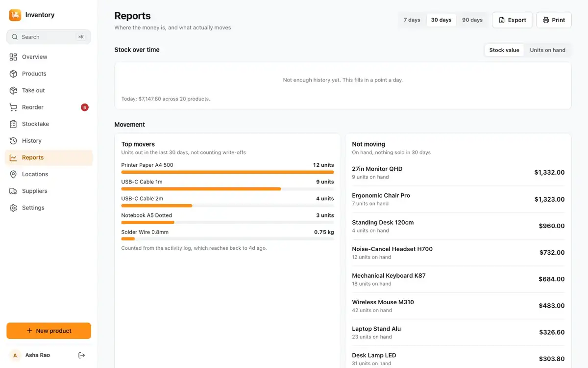The width and height of the screenshot is (588, 368).
Task: Click the Locations pin icon
Action: tap(13, 174)
